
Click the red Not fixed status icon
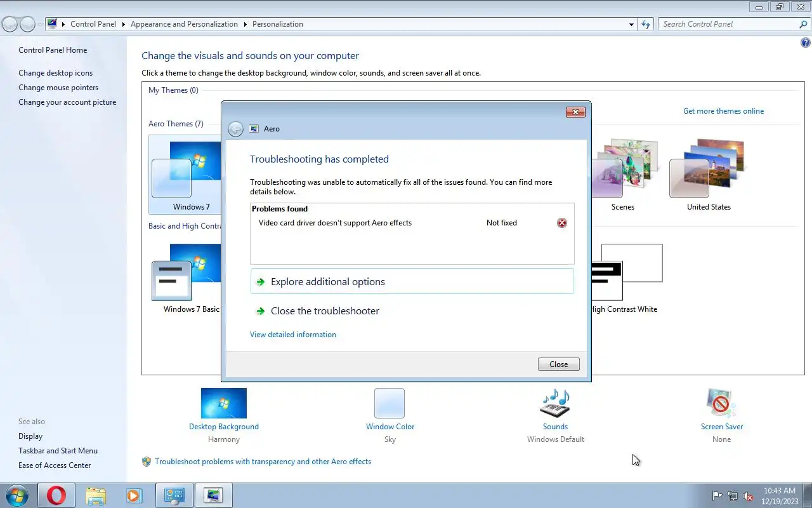coord(561,223)
